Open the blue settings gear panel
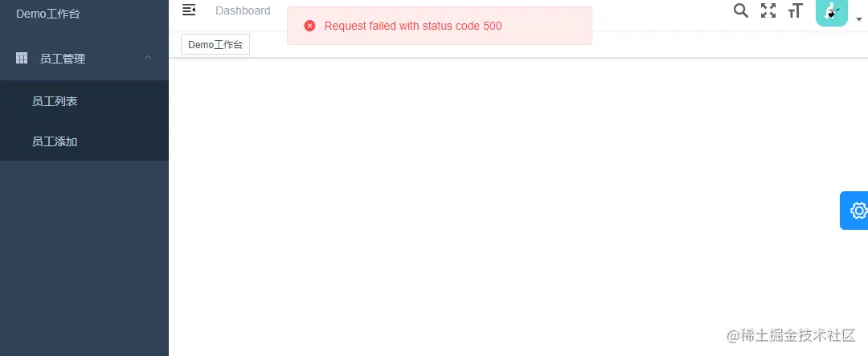868x356 pixels. point(855,211)
